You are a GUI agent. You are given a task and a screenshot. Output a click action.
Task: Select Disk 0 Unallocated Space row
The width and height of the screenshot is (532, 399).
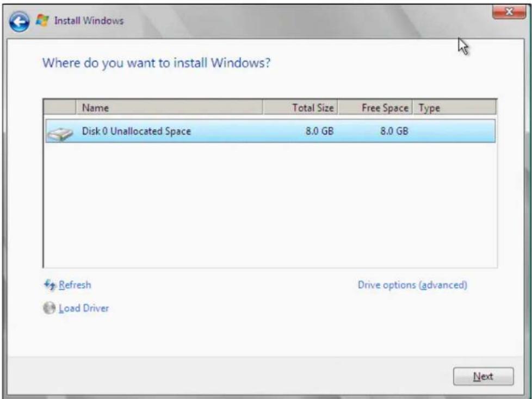point(270,131)
